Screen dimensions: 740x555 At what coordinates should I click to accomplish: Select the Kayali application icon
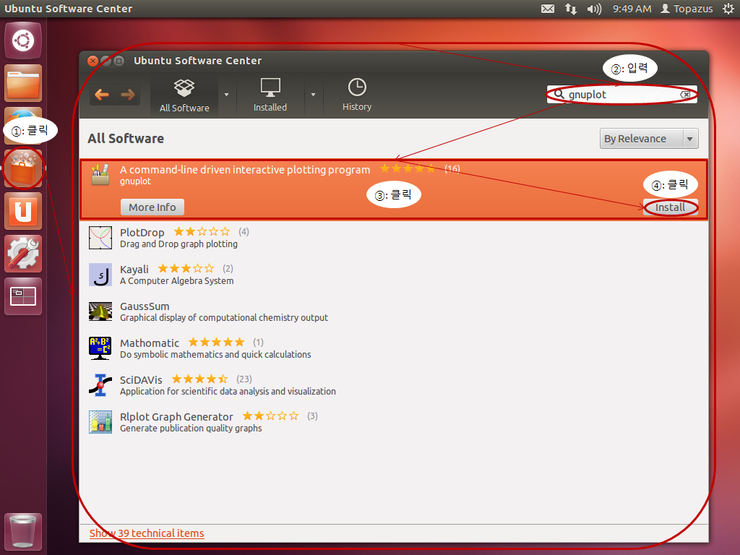pyautogui.click(x=101, y=275)
